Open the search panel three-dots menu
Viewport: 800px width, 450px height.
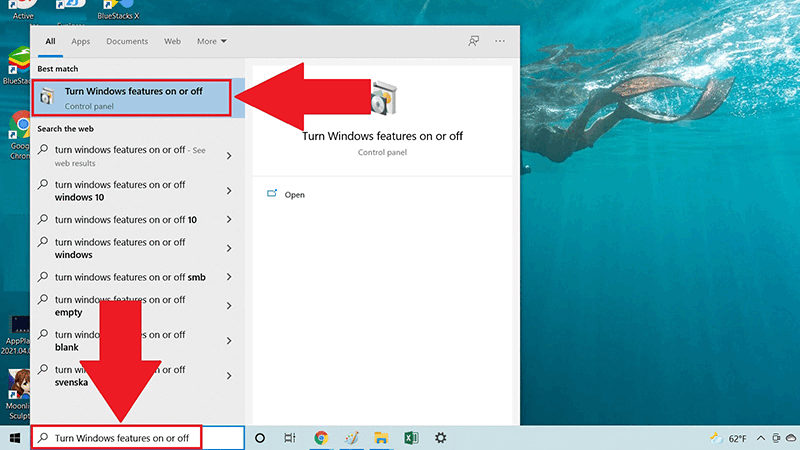pos(500,41)
